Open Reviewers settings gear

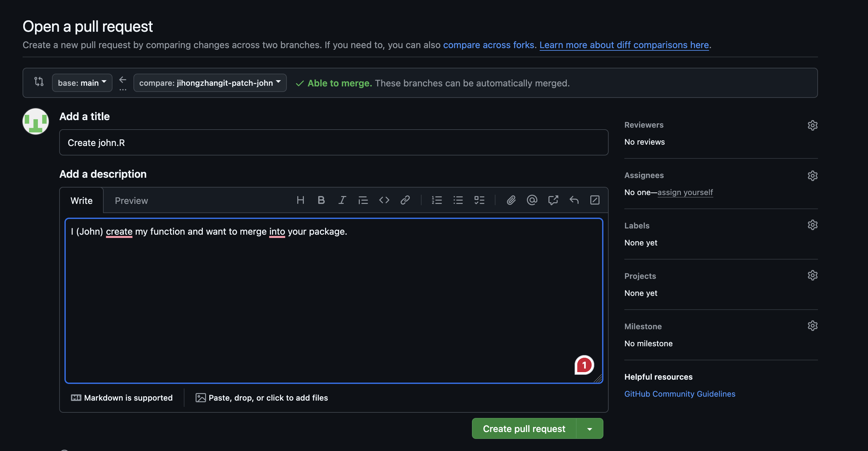(x=812, y=125)
